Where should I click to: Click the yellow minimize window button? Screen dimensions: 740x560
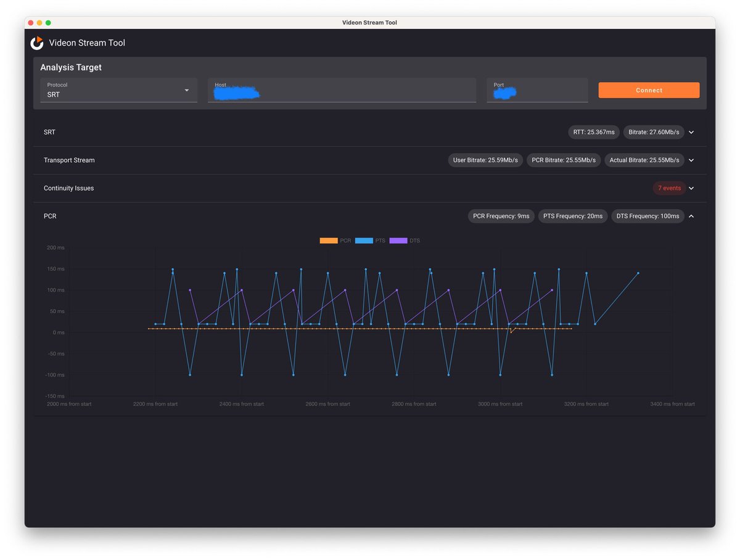[39, 23]
